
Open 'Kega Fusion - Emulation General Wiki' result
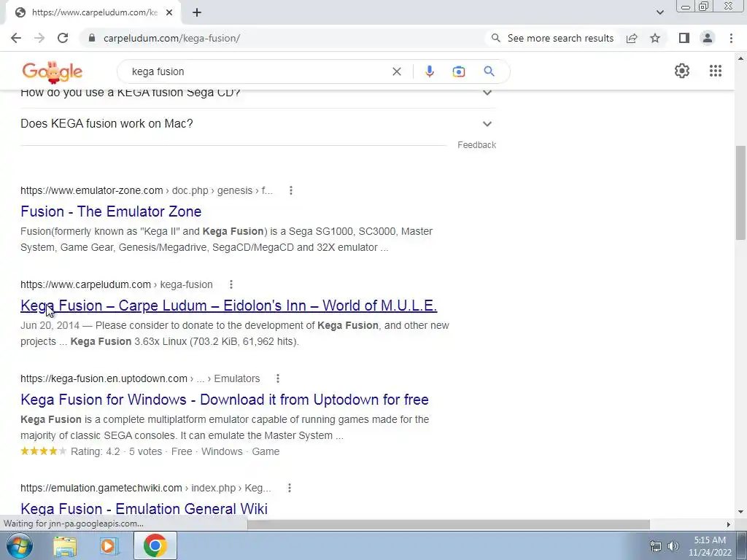[x=144, y=508]
